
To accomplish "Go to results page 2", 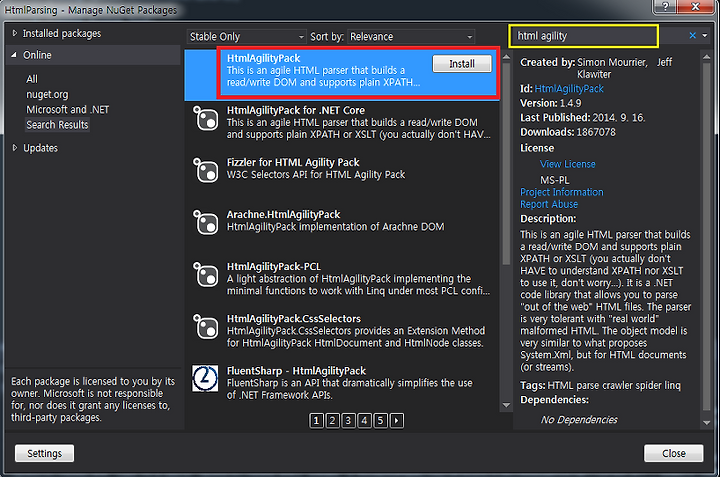I will 332,420.
